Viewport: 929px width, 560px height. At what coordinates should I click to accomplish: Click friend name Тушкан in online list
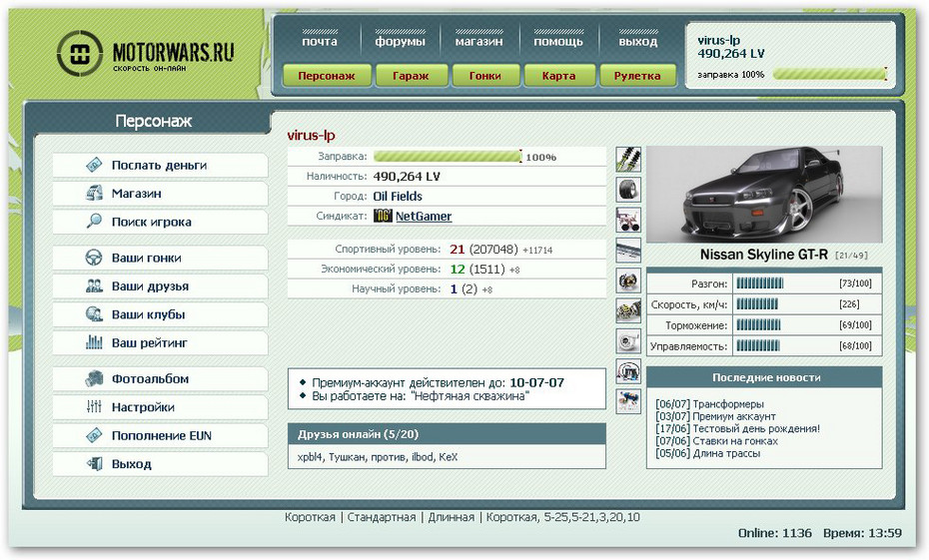pyautogui.click(x=347, y=457)
